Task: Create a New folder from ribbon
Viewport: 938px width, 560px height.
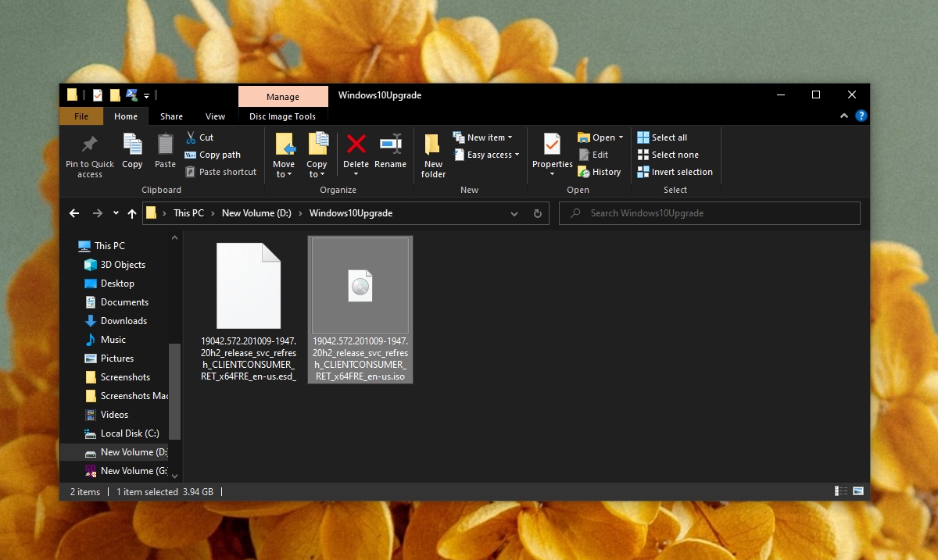Action: (433, 155)
